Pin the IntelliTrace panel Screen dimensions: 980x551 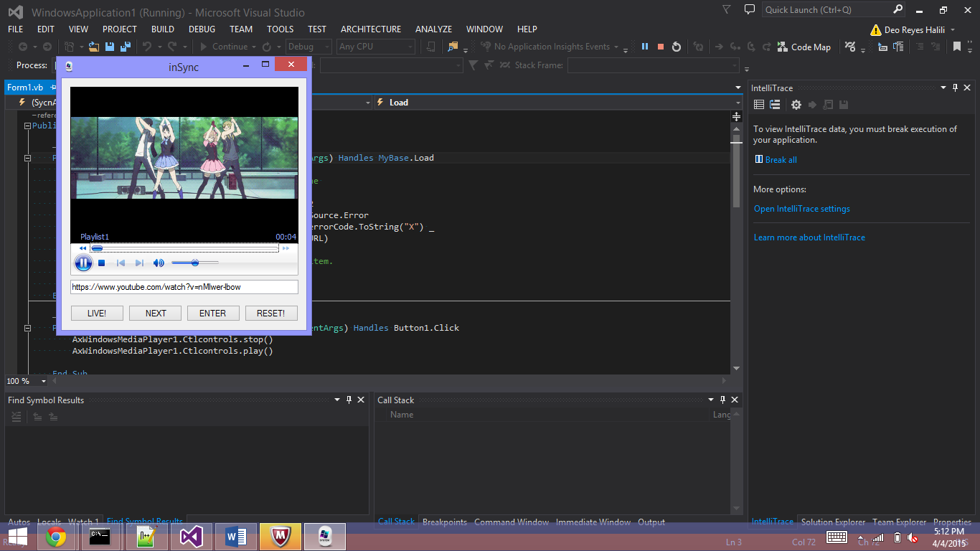pos(956,88)
